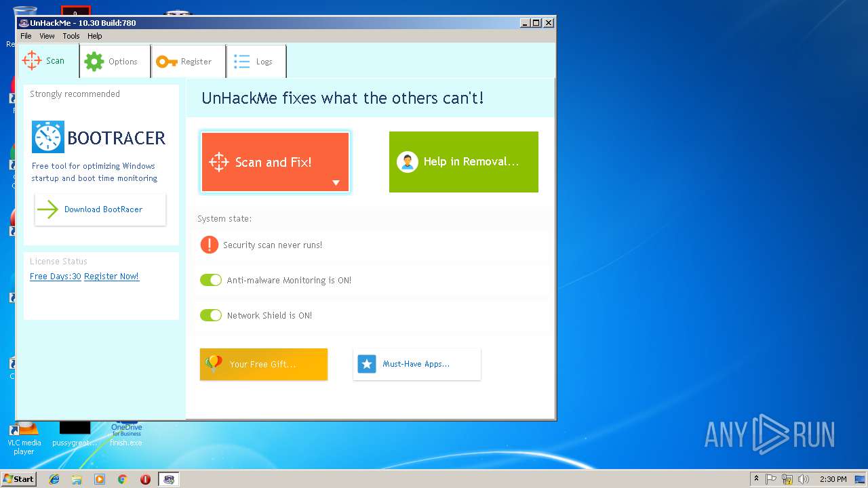Click the star icon beside Must-Have Apps
Screen dimensions: 868x488
367,364
